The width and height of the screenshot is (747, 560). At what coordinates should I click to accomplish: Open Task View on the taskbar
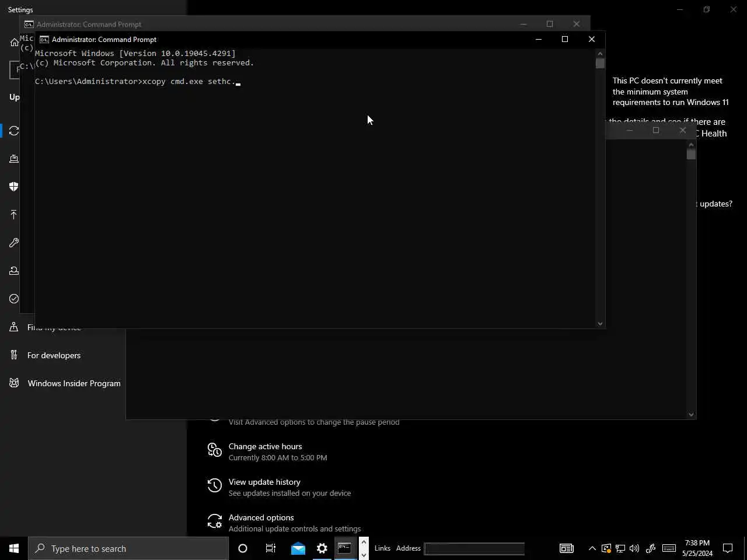pyautogui.click(x=271, y=548)
